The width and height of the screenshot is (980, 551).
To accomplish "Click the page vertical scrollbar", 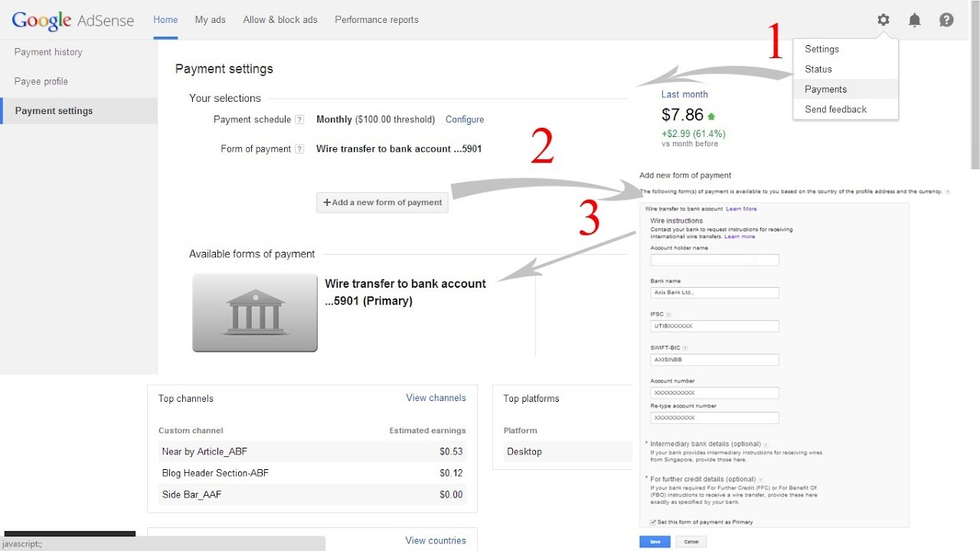I will coord(975,84).
